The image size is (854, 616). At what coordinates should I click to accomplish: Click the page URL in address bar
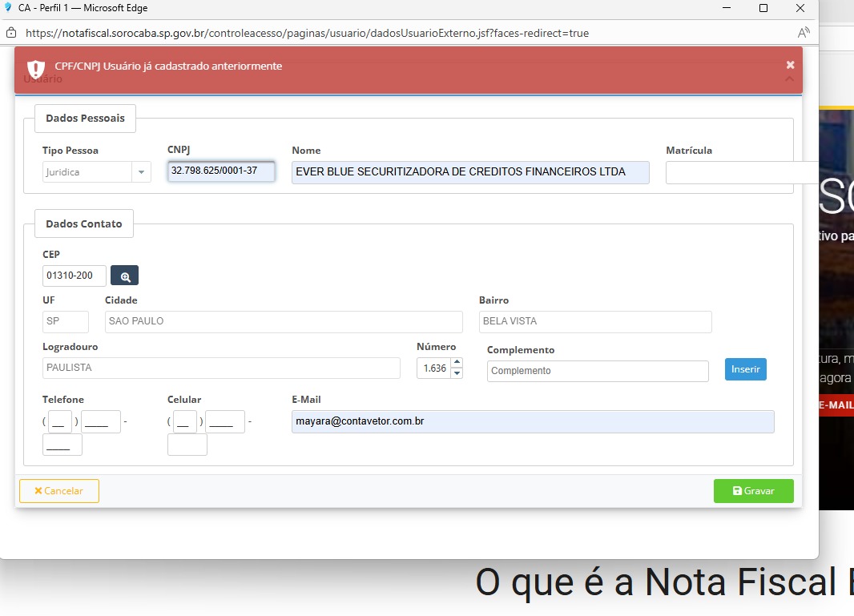(x=307, y=33)
